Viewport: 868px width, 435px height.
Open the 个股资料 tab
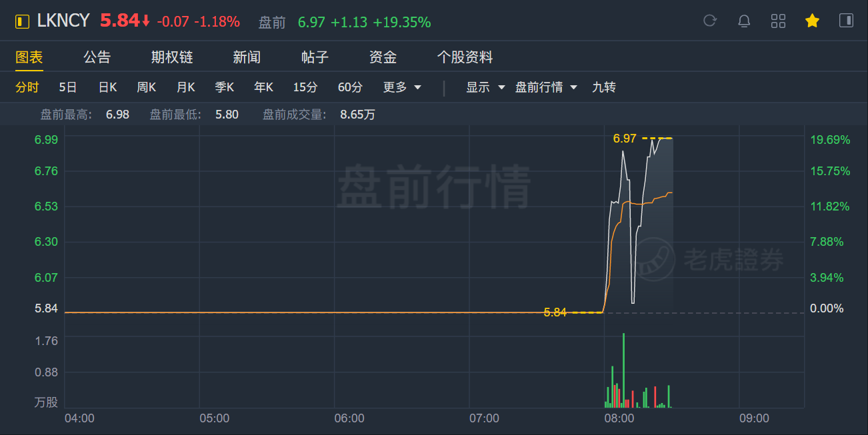(465, 57)
